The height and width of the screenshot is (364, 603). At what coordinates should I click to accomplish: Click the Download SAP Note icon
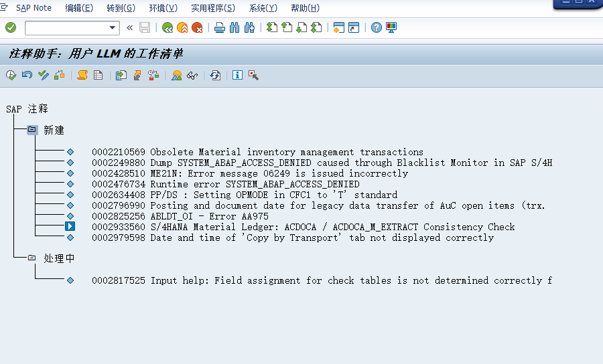tap(121, 75)
